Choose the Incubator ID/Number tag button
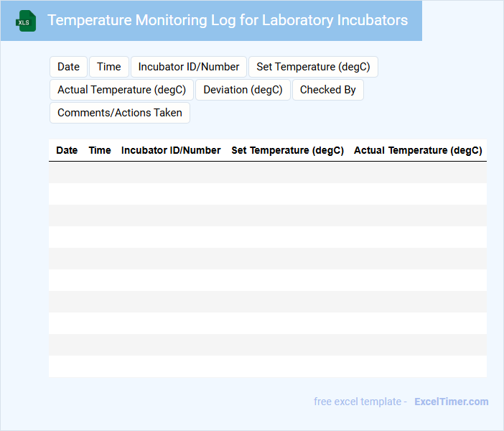This screenshot has width=504, height=431. point(189,67)
